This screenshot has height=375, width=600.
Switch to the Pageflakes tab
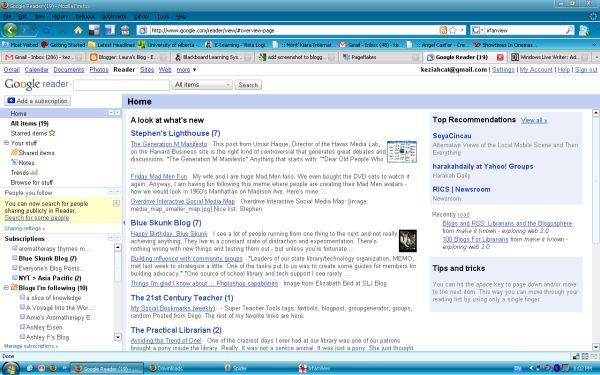pos(381,57)
